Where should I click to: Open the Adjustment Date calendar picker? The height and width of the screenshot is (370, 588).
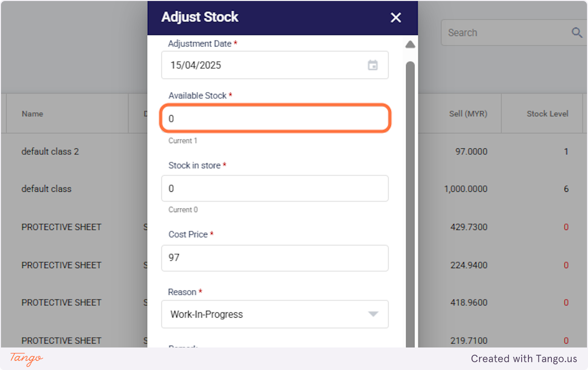373,65
